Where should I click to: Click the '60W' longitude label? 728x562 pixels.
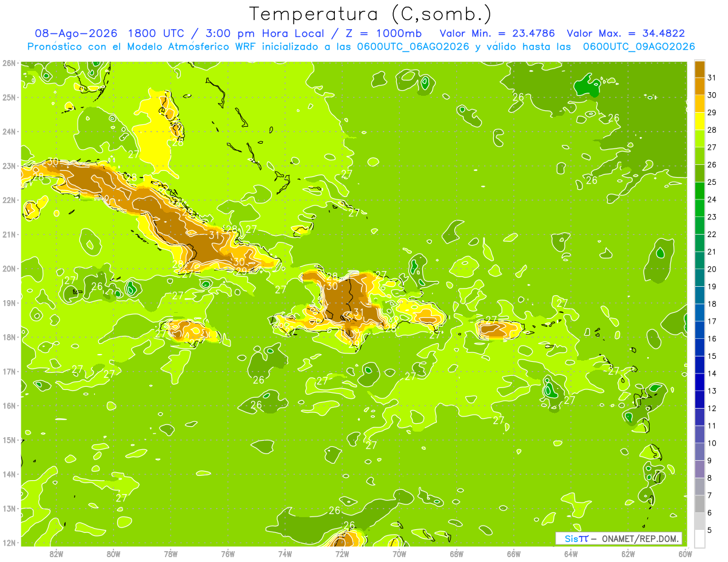685,554
